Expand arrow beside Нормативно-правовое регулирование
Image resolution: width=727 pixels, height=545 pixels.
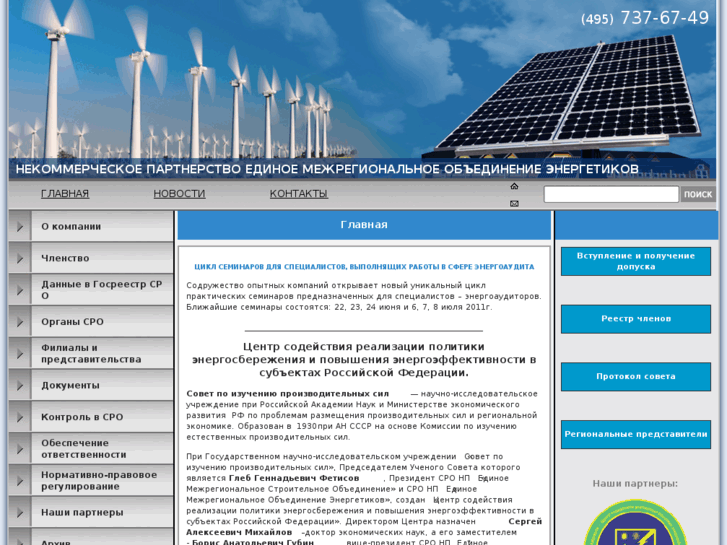coord(20,481)
